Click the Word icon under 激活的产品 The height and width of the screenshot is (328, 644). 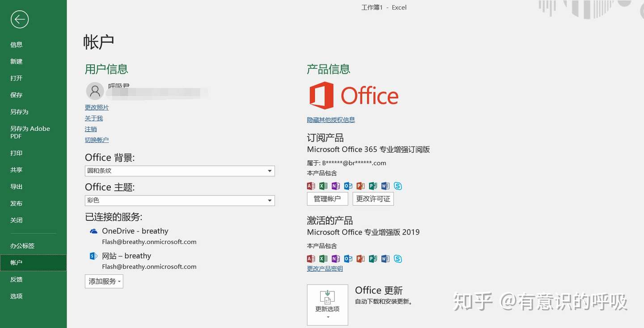pos(386,259)
